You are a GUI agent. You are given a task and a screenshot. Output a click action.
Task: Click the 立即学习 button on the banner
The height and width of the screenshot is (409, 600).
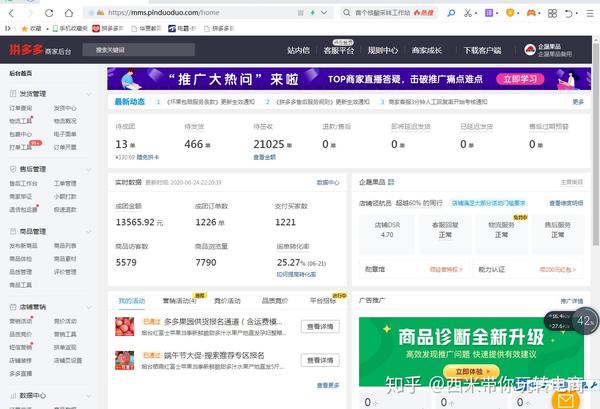[x=520, y=79]
